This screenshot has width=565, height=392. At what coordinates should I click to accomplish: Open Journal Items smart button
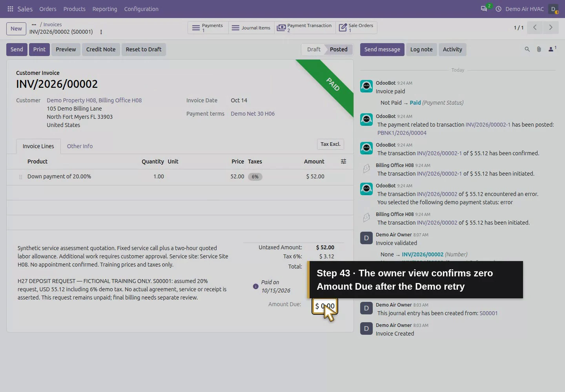pyautogui.click(x=252, y=28)
